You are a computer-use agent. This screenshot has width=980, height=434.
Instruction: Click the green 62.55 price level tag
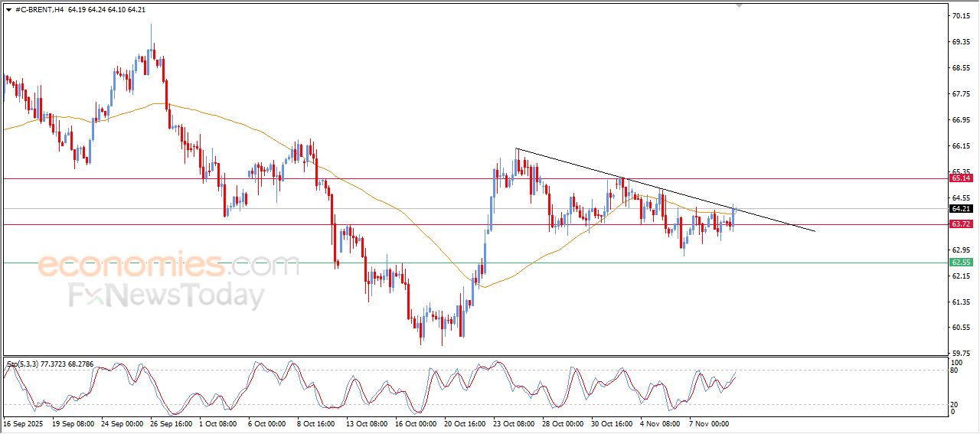(960, 263)
